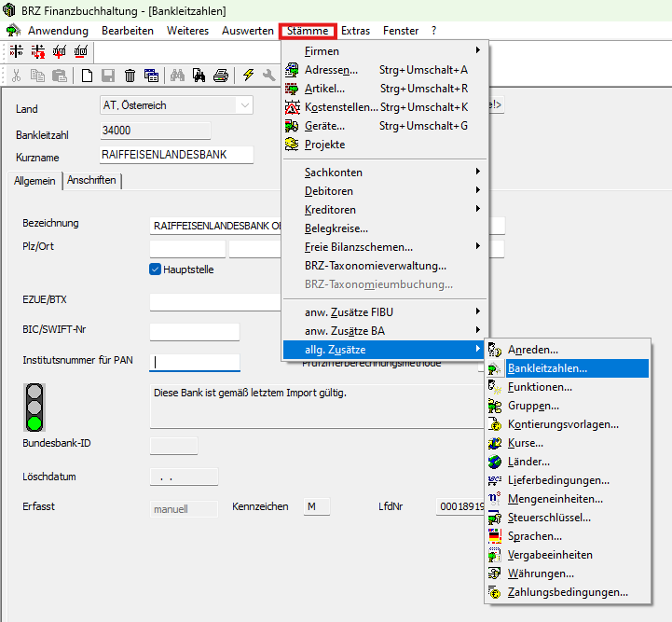Image resolution: width=672 pixels, height=622 pixels.
Task: Click the yellow lightning bolt icon
Action: click(248, 76)
